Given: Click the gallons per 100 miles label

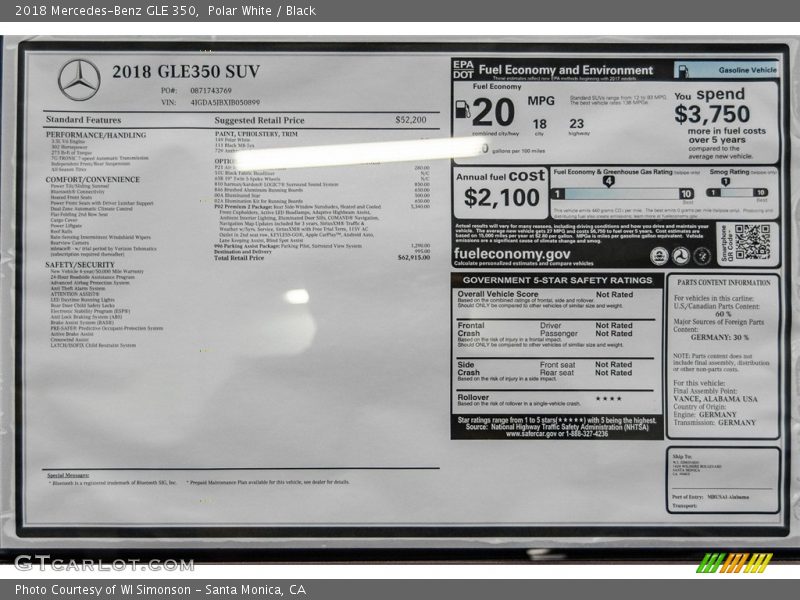Looking at the screenshot, I should click(518, 151).
